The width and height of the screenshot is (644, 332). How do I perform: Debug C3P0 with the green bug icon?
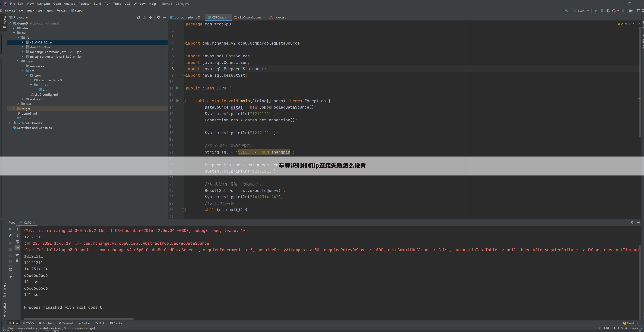pos(602,11)
